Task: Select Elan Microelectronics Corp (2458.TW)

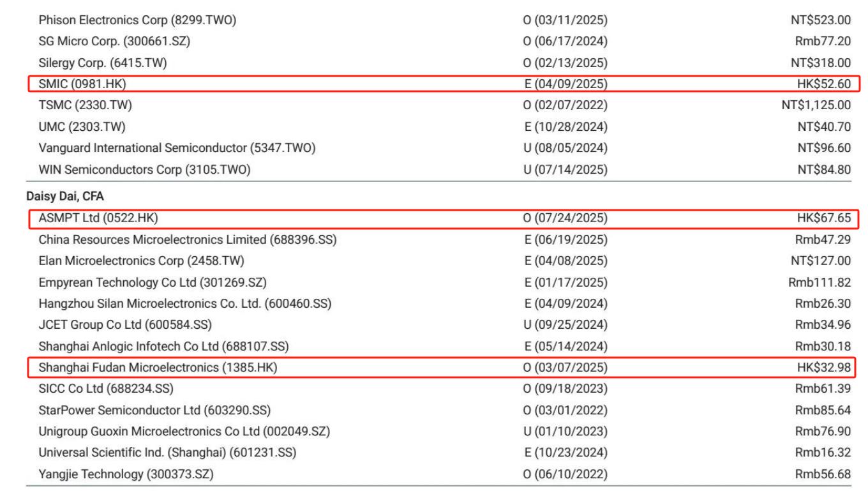Action: pyautogui.click(x=141, y=261)
